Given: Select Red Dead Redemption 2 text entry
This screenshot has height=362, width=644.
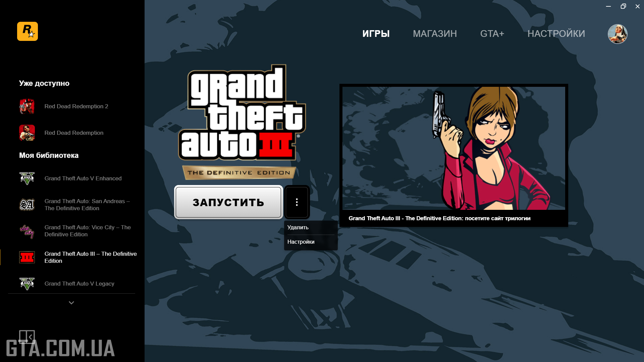Looking at the screenshot, I should pyautogui.click(x=76, y=106).
